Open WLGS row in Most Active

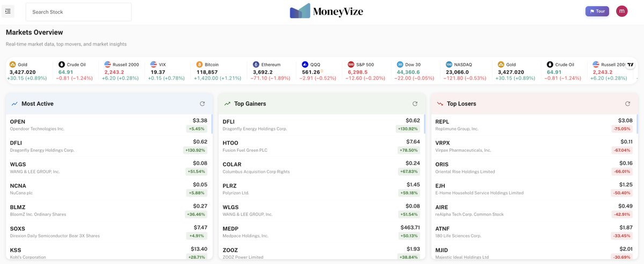[108, 168]
